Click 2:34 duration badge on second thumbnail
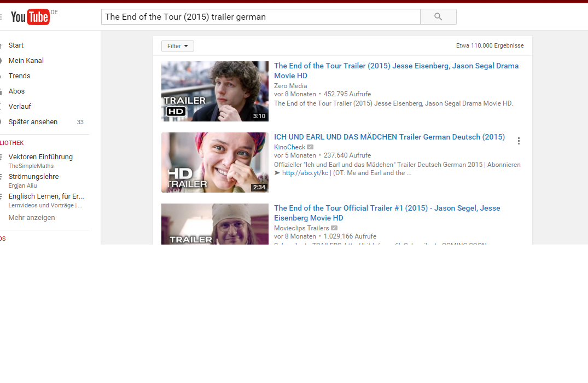Image resolution: width=588 pixels, height=383 pixels. 259,187
